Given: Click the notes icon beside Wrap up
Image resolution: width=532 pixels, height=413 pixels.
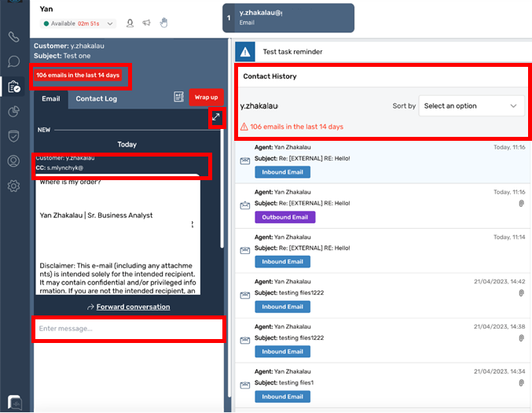Looking at the screenshot, I should (178, 98).
